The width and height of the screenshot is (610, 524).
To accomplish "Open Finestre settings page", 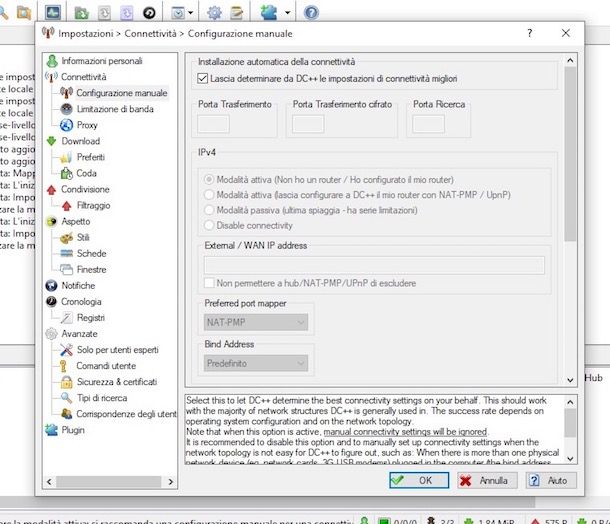I will [91, 269].
